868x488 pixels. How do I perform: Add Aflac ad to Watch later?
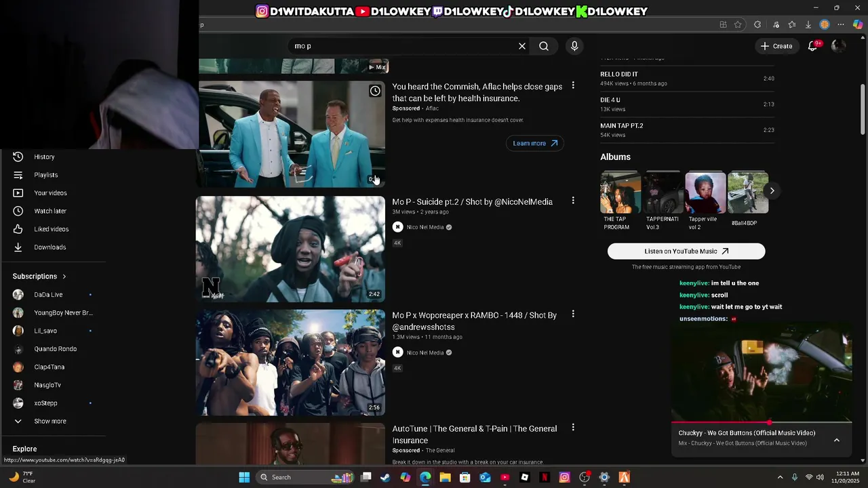point(375,91)
